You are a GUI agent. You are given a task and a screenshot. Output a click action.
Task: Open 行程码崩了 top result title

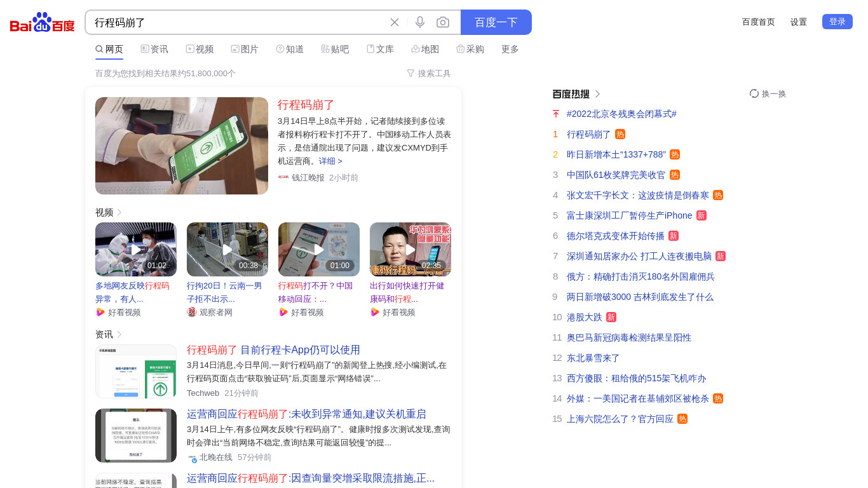point(306,105)
